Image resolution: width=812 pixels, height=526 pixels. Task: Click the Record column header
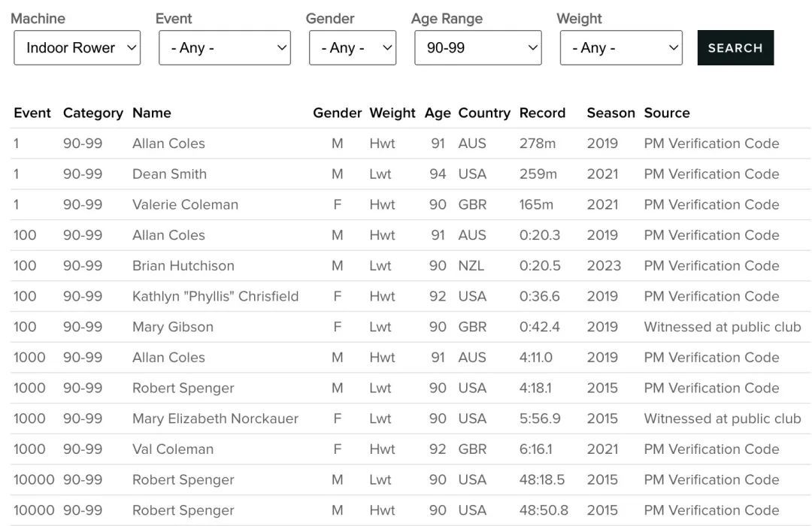542,113
